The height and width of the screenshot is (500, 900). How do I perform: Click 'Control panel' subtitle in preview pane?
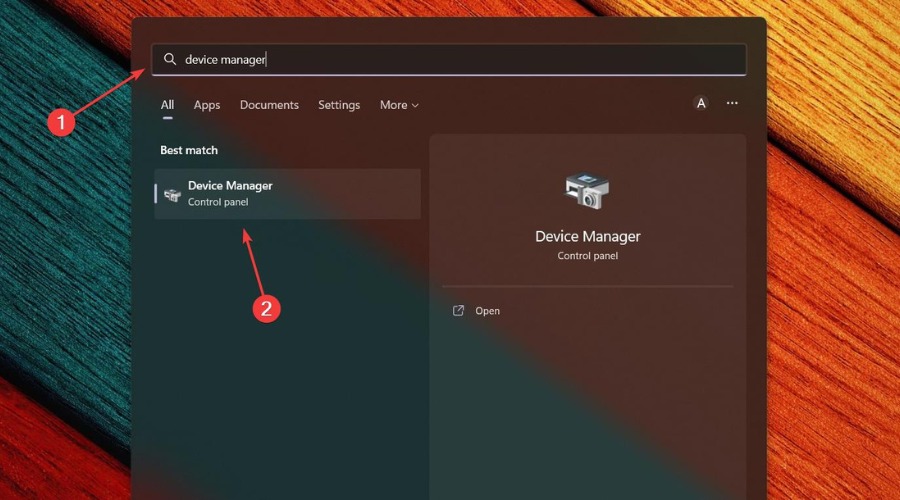pos(587,256)
